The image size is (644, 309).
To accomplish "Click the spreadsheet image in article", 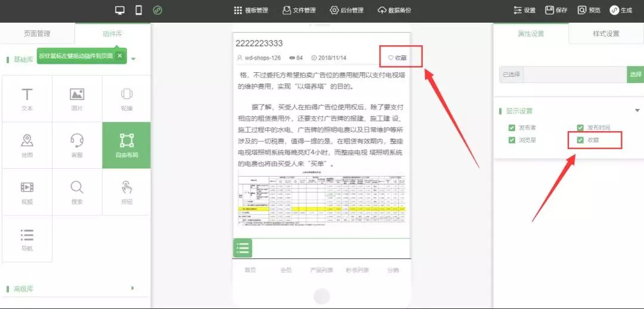I will pos(321,199).
